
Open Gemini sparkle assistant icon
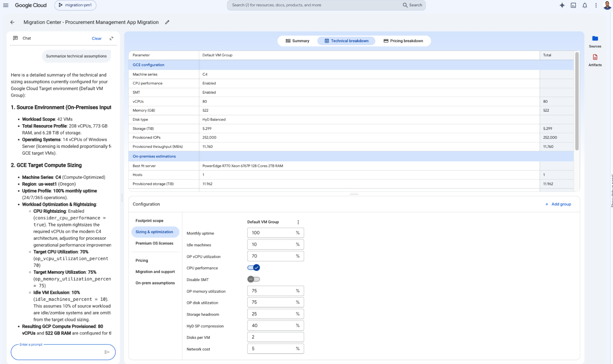(x=562, y=5)
